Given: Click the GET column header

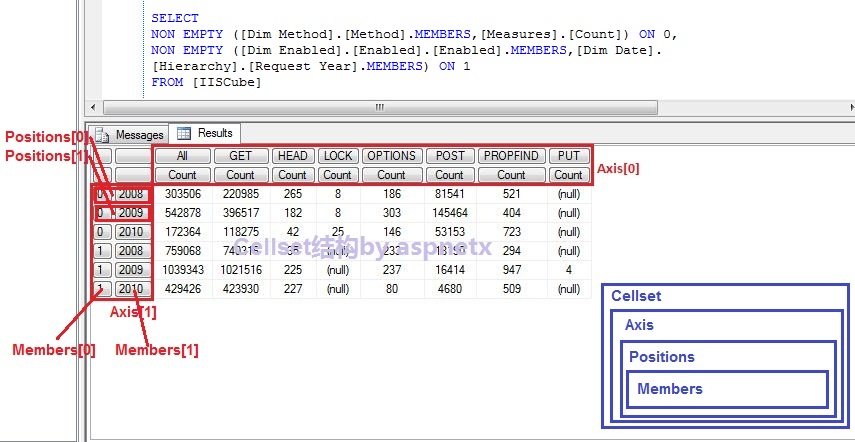Looking at the screenshot, I should (240, 156).
